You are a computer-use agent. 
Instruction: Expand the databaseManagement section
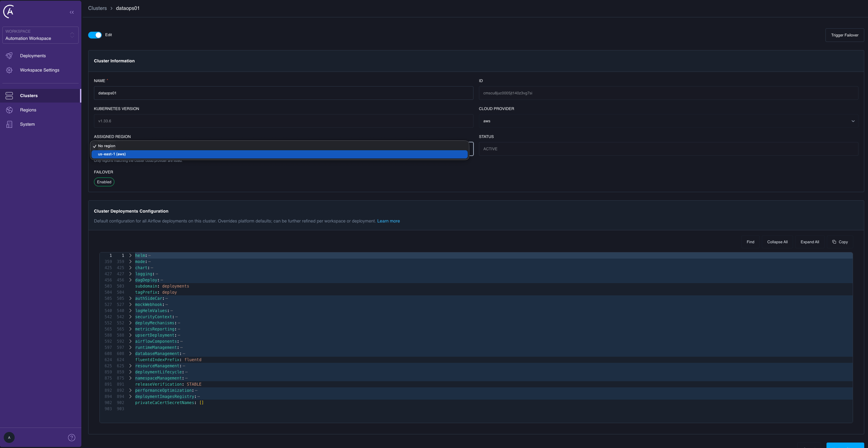pyautogui.click(x=130, y=354)
